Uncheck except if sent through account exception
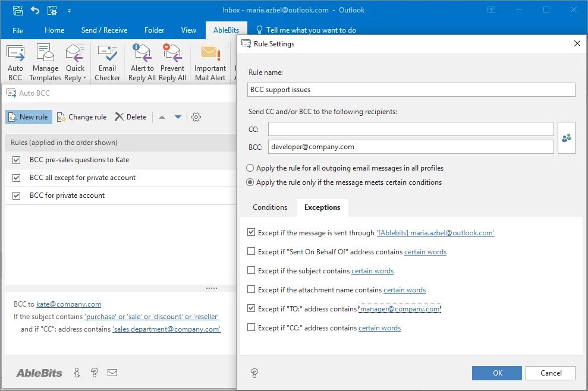Viewport: 588px width, 391px height. 251,232
